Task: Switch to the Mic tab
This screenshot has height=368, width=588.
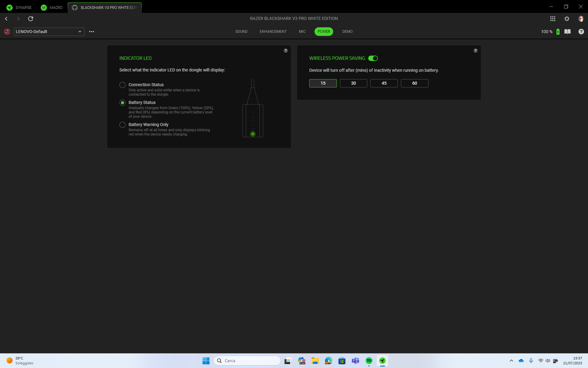Action: 302,32
